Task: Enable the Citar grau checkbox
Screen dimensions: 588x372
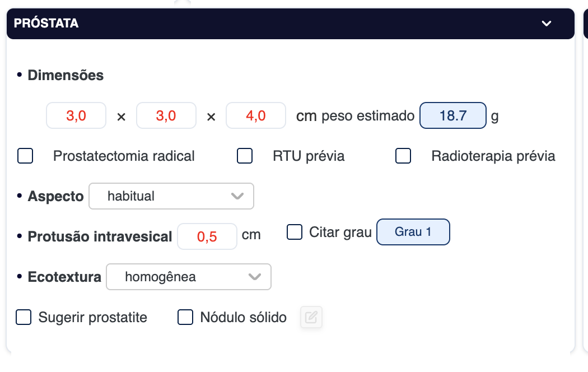Action: [295, 232]
